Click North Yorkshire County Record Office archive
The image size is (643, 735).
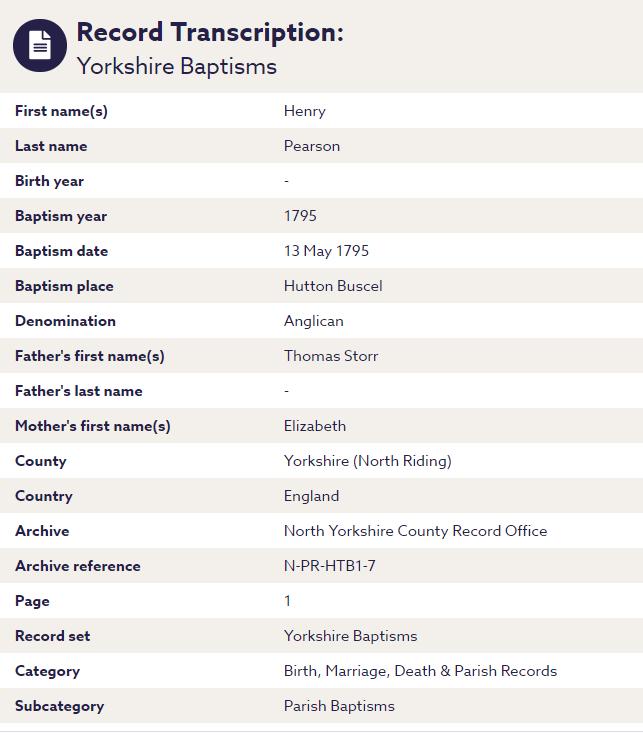click(415, 531)
